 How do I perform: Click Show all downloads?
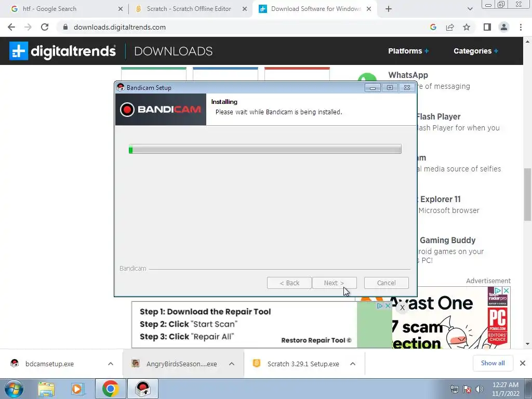coord(493,363)
